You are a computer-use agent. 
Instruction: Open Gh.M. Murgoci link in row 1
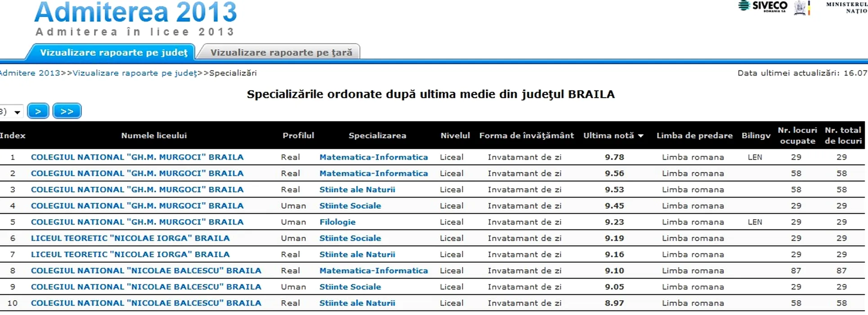point(137,157)
